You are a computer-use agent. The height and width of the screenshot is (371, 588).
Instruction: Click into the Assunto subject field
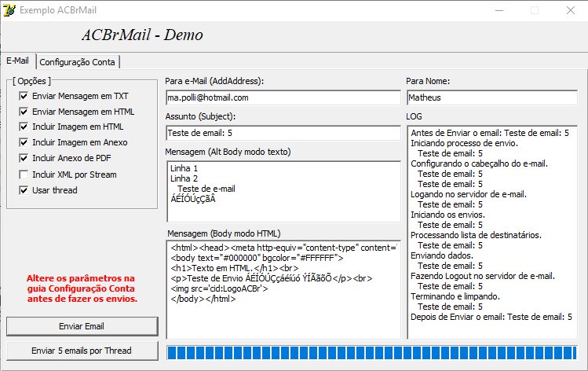(283, 133)
